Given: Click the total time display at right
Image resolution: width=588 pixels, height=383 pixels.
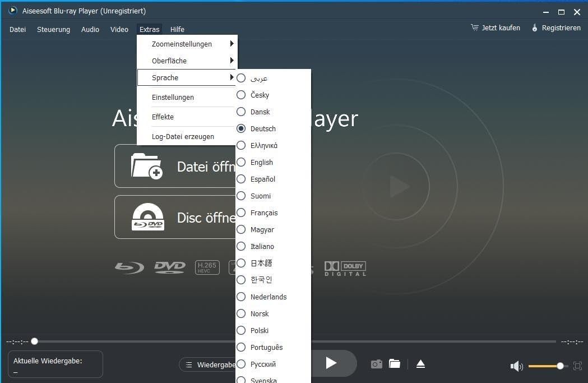Looking at the screenshot, I should pyautogui.click(x=572, y=342).
